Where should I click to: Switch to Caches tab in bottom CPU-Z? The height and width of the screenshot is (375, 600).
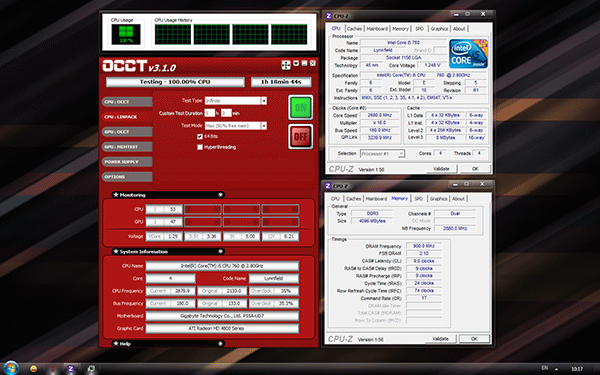[x=354, y=199]
